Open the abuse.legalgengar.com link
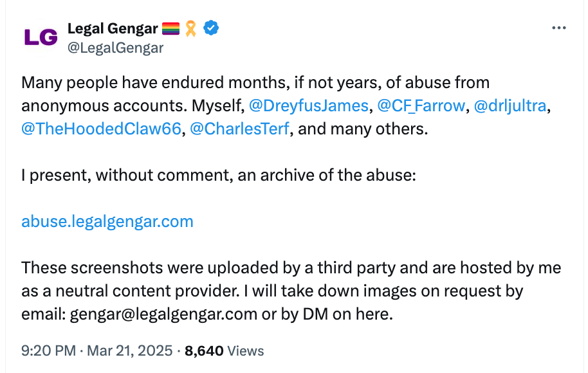The width and height of the screenshot is (588, 373). [x=107, y=221]
